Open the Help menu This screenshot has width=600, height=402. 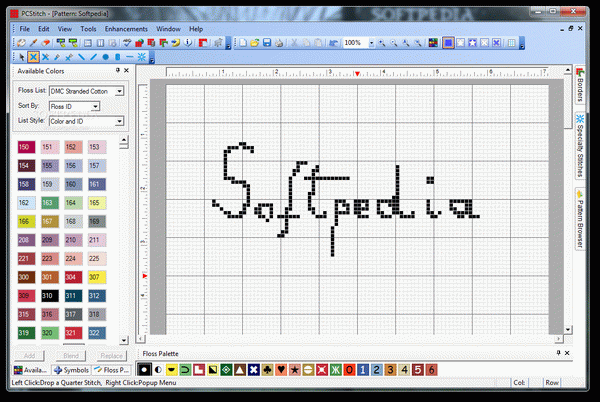point(196,29)
